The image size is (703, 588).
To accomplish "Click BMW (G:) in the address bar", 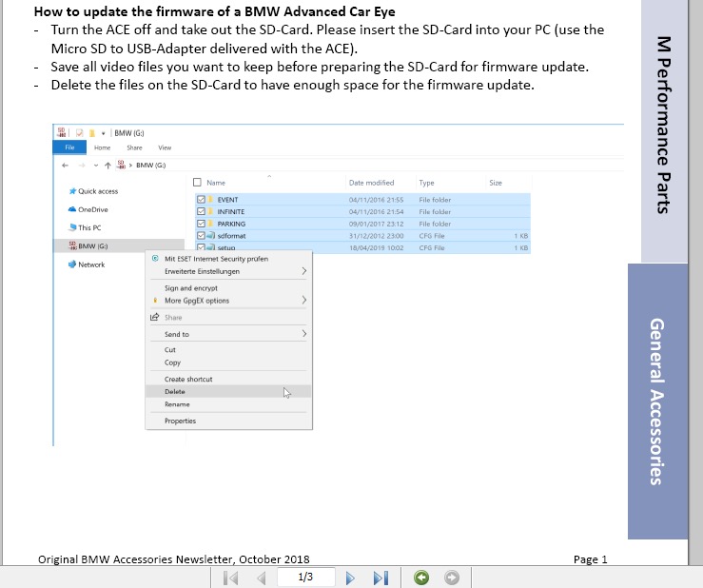I will pos(150,165).
